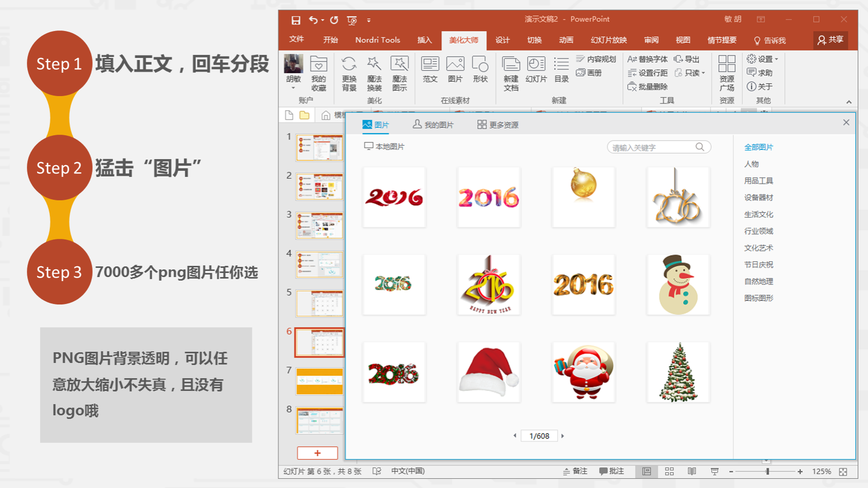Select the Santa hat picture
868x488 pixels.
[x=488, y=372]
